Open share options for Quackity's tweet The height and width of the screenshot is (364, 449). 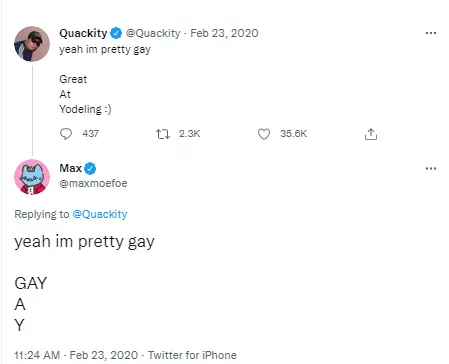pos(371,134)
